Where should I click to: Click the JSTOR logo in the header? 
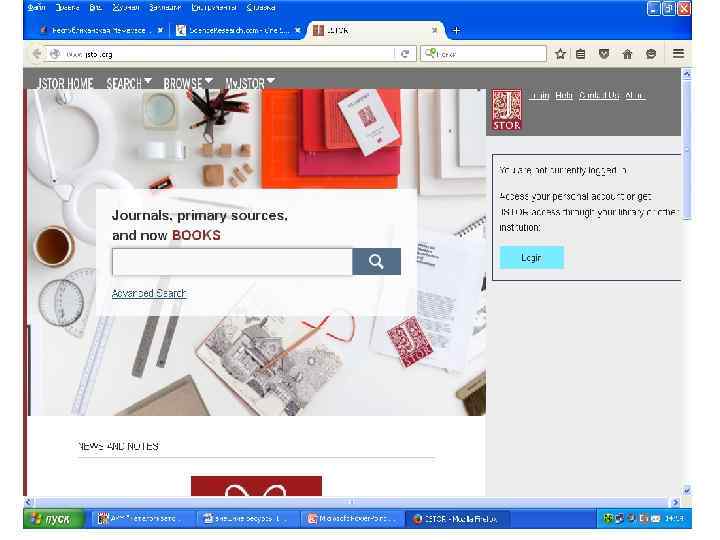click(506, 110)
